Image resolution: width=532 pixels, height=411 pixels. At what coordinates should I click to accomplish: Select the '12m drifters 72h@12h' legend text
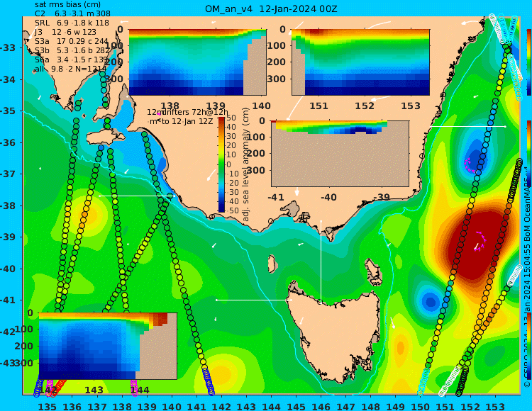[x=188, y=112]
